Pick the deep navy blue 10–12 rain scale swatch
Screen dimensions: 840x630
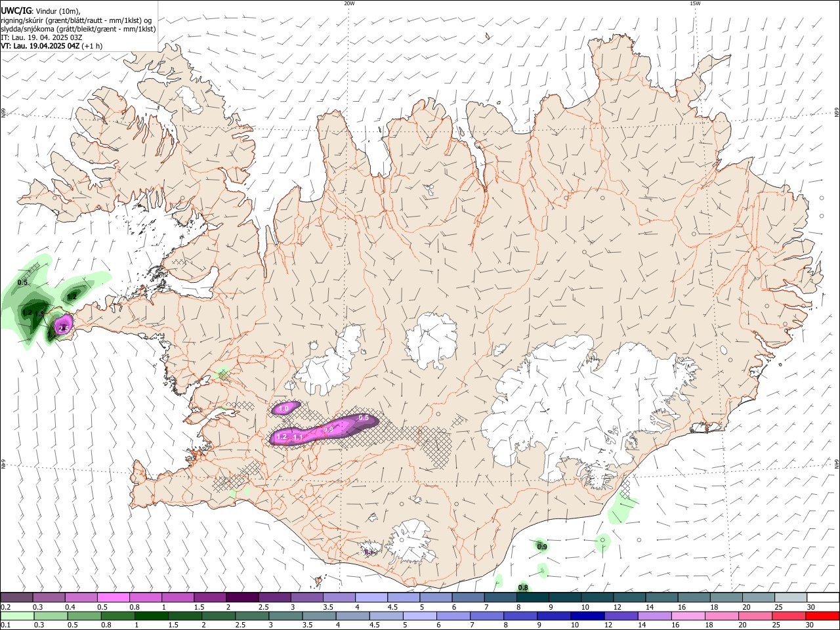[587, 616]
